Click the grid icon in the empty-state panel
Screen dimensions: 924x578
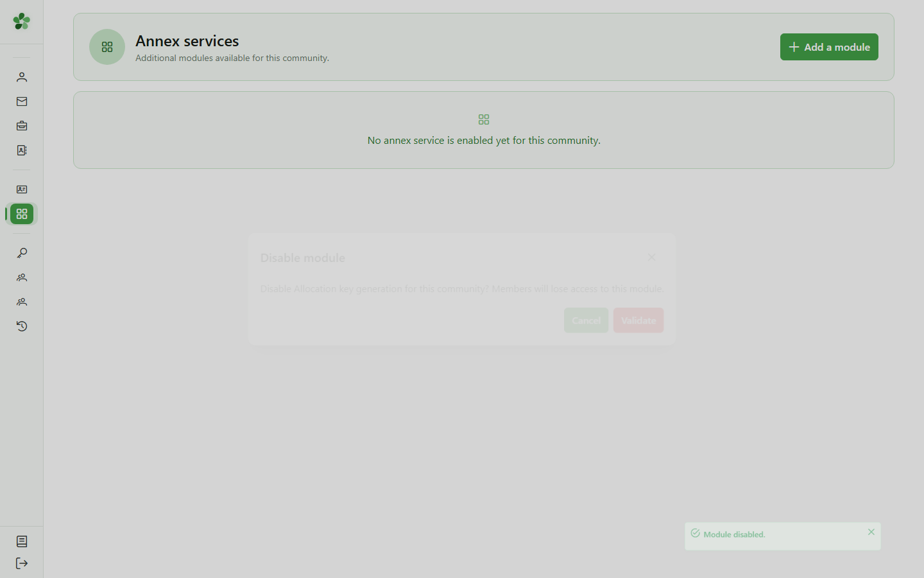[x=484, y=119]
